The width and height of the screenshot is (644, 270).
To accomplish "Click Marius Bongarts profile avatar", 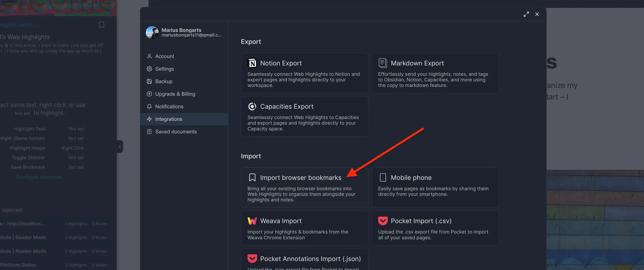I will (x=152, y=33).
